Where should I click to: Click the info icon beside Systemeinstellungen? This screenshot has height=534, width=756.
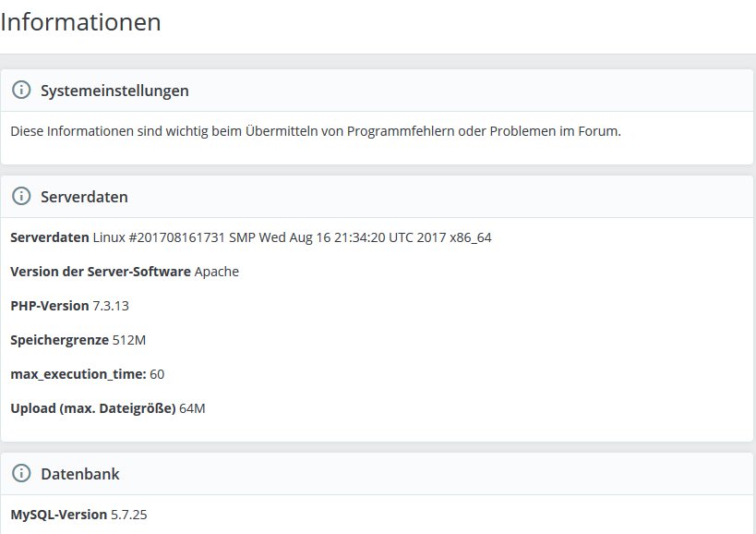pos(21,91)
